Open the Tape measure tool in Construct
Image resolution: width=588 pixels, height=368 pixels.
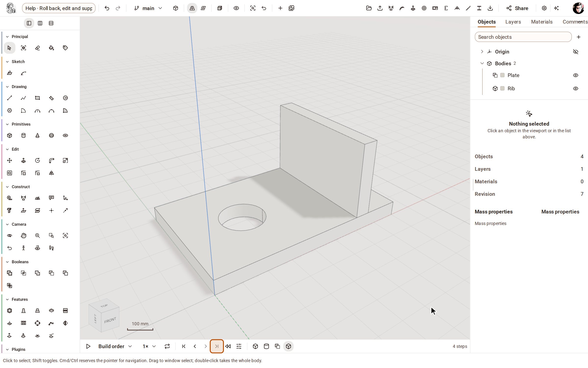click(x=9, y=198)
